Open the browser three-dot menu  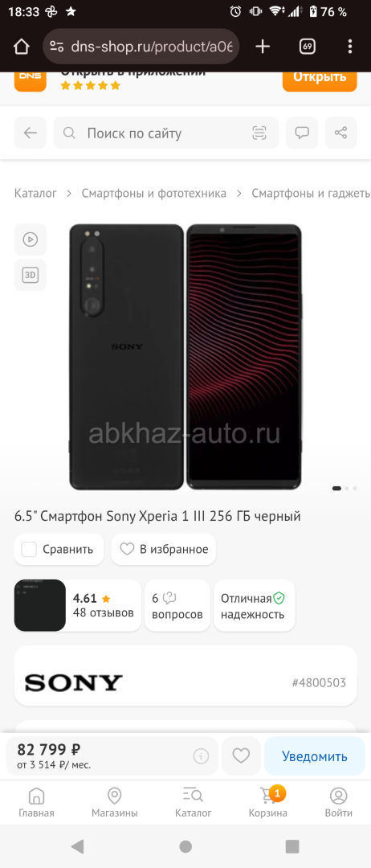(x=350, y=47)
